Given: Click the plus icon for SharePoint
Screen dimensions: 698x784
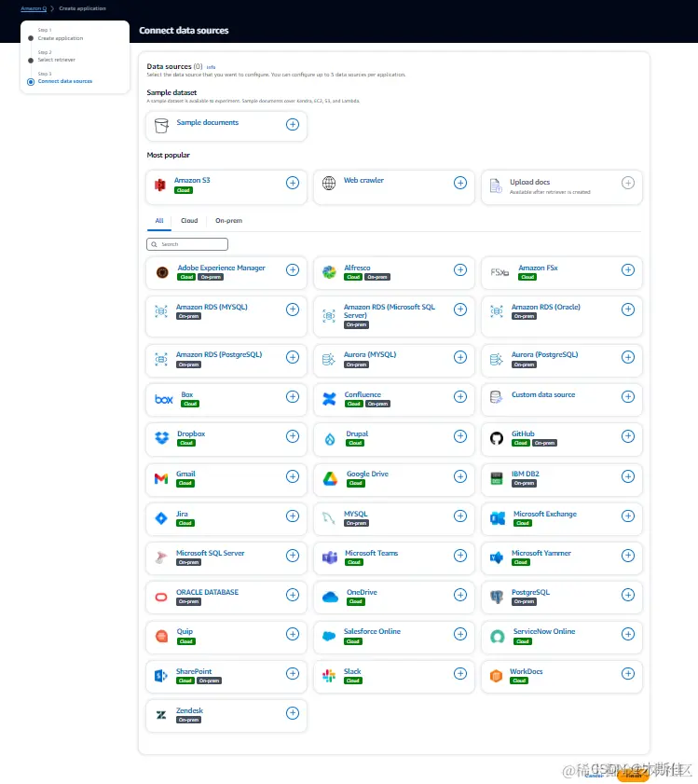Looking at the screenshot, I should point(293,673).
